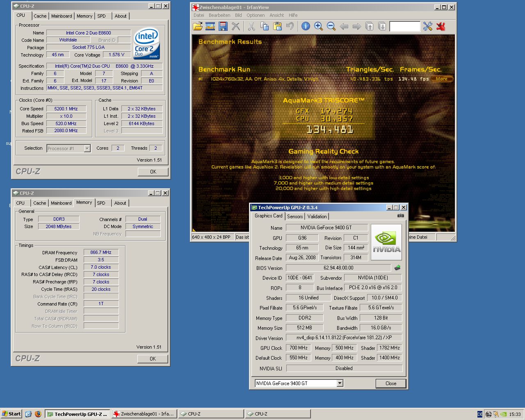Click the 640 x 480 x 24 BPP status bar entry

pos(212,237)
